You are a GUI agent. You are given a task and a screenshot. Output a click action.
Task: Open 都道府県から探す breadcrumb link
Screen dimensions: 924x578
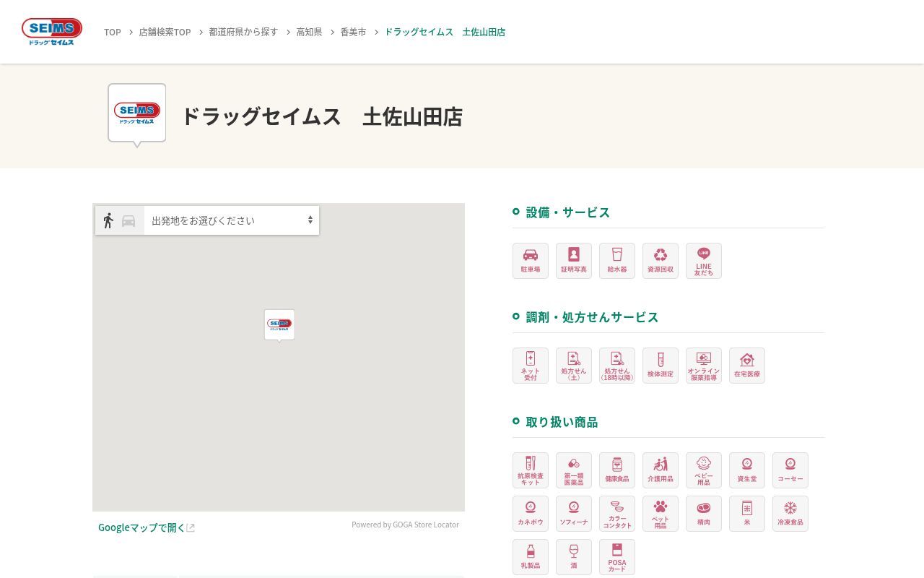point(243,32)
